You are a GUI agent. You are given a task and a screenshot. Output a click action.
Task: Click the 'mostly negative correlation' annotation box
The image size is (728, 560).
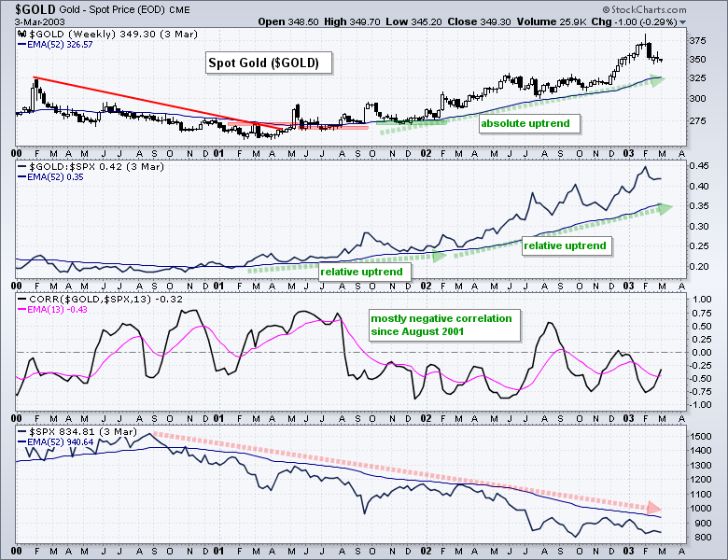tap(444, 325)
